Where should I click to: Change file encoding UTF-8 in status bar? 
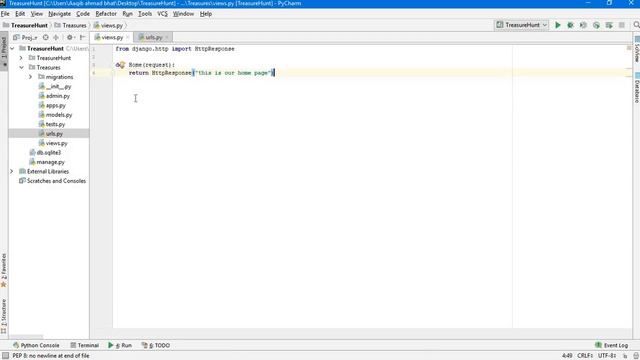pos(607,356)
